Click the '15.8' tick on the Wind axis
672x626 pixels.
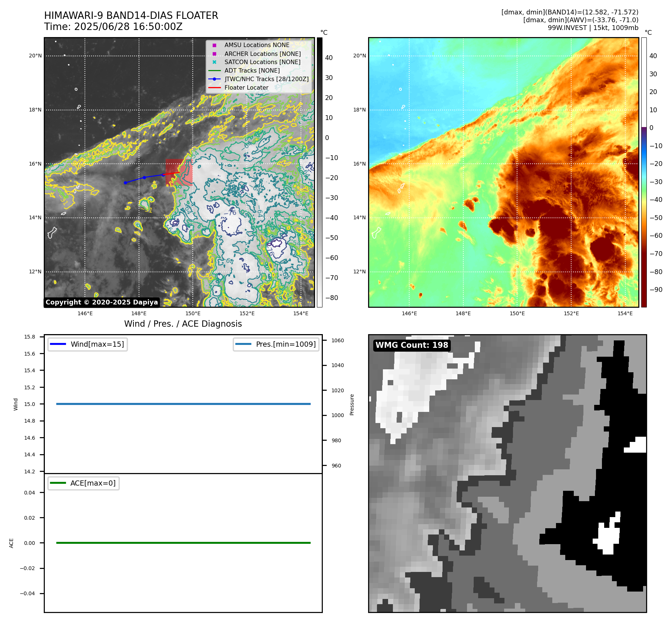30,337
